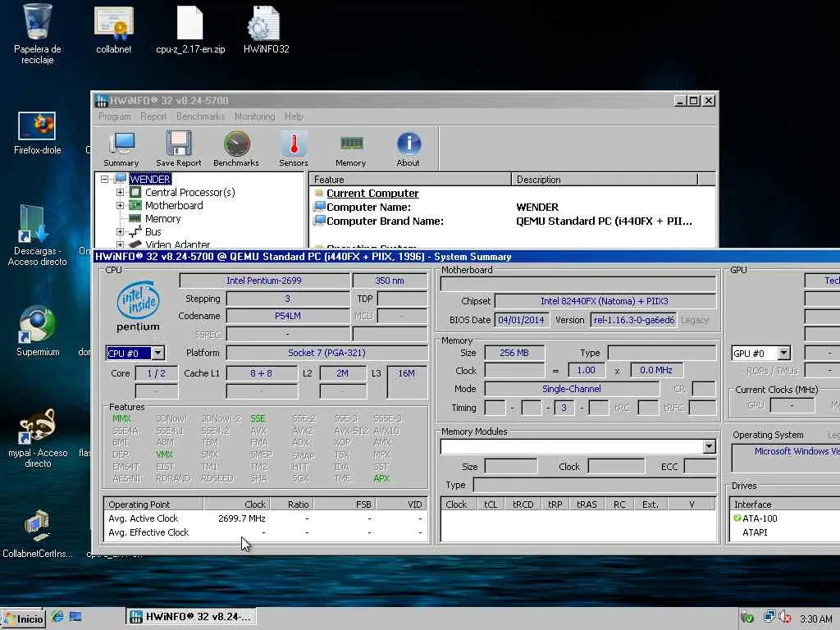Open the HWiNFO32 desktop shortcut

tap(266, 31)
